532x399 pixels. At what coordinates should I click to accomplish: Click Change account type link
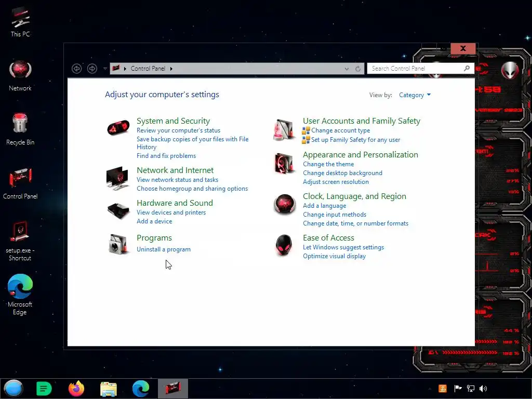[x=340, y=130]
